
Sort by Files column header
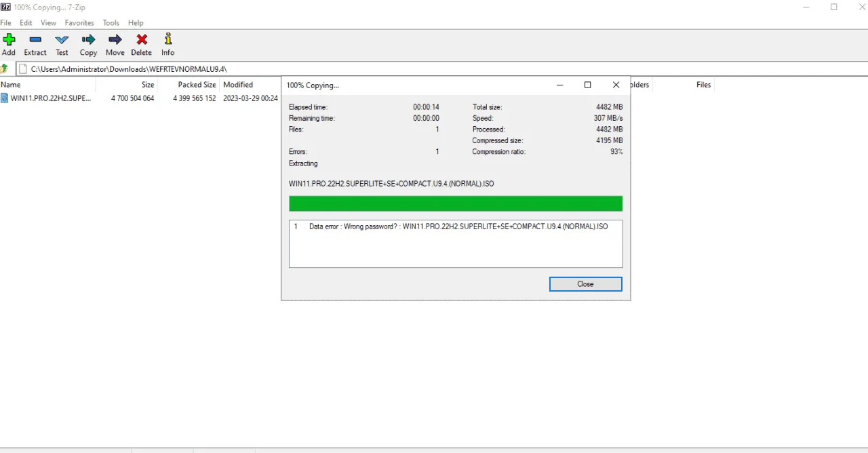[x=685, y=85]
